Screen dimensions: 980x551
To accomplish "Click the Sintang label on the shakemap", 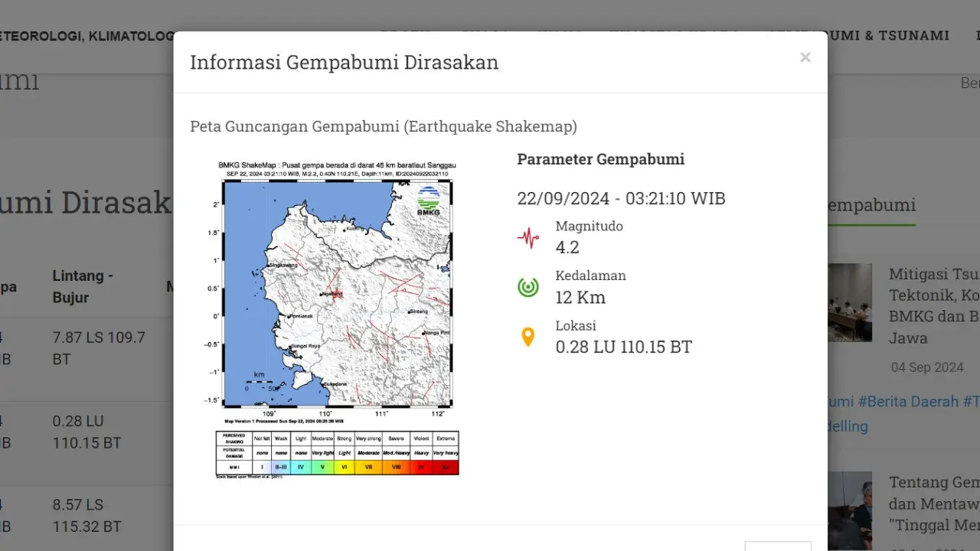I will pyautogui.click(x=418, y=311).
